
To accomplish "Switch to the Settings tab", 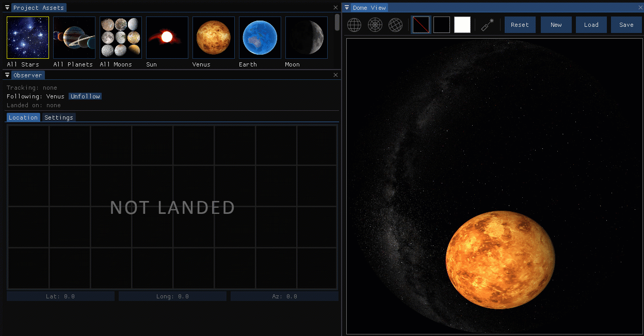I will tap(59, 117).
